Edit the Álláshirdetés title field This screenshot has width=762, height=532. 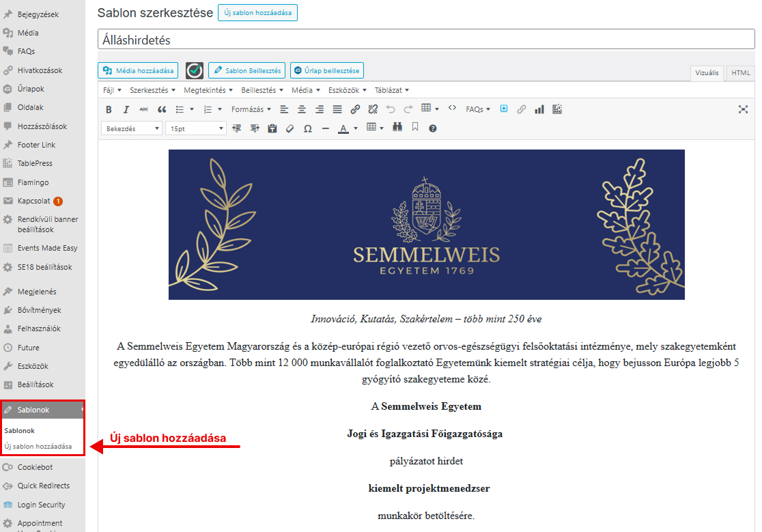pos(426,40)
